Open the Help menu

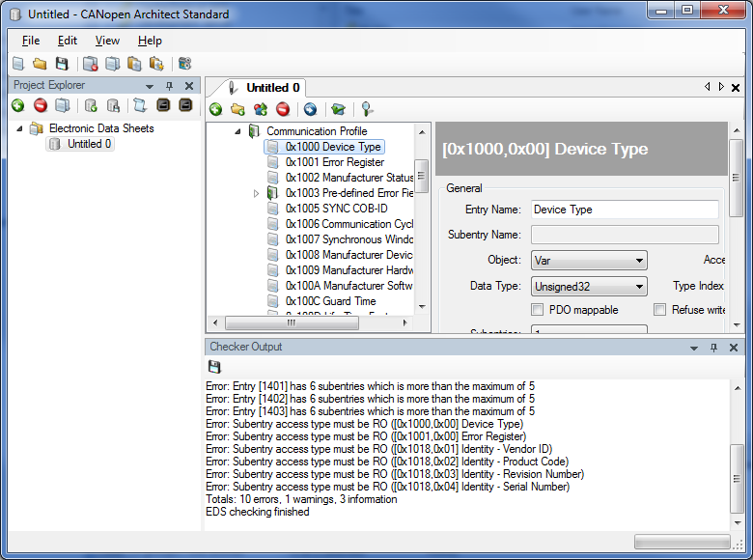[x=150, y=41]
